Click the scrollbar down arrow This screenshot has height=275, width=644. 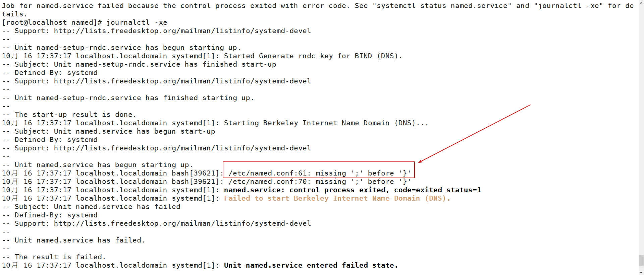click(641, 272)
